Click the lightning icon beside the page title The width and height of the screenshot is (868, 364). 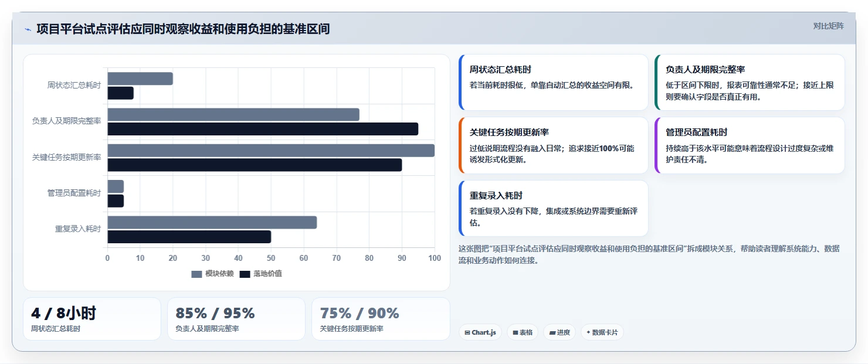pyautogui.click(x=28, y=29)
